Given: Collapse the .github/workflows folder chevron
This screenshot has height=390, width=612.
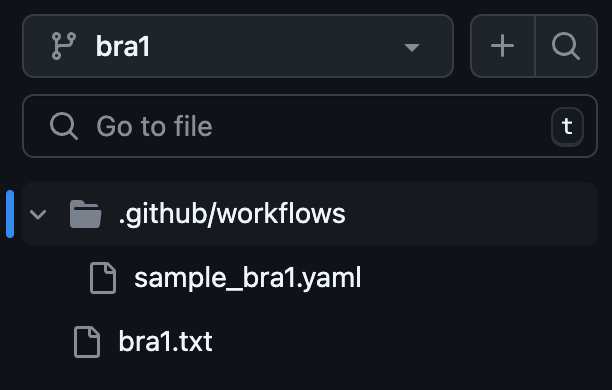Looking at the screenshot, I should click(38, 214).
